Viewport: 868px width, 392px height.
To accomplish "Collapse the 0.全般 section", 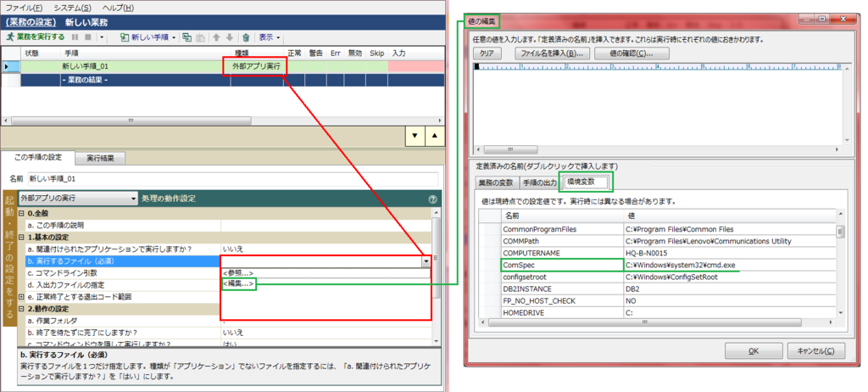I will point(21,214).
